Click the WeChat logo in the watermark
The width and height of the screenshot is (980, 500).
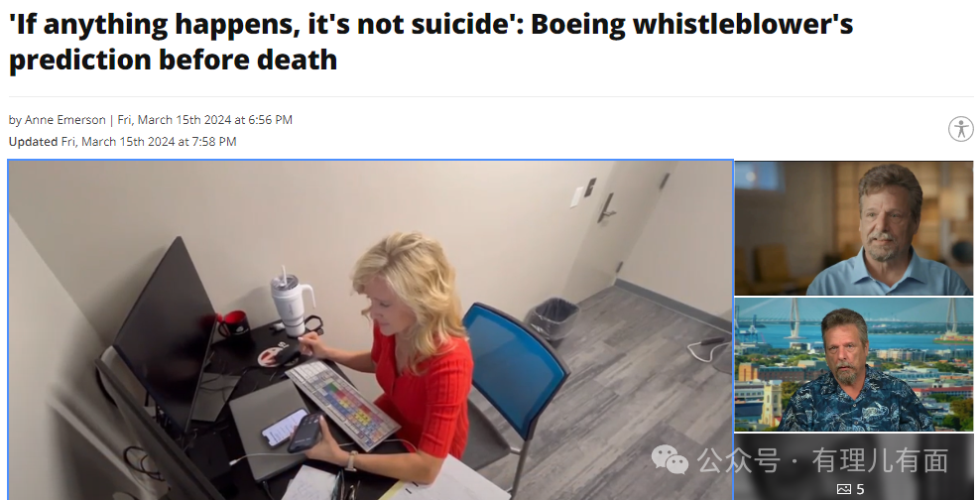coord(670,459)
